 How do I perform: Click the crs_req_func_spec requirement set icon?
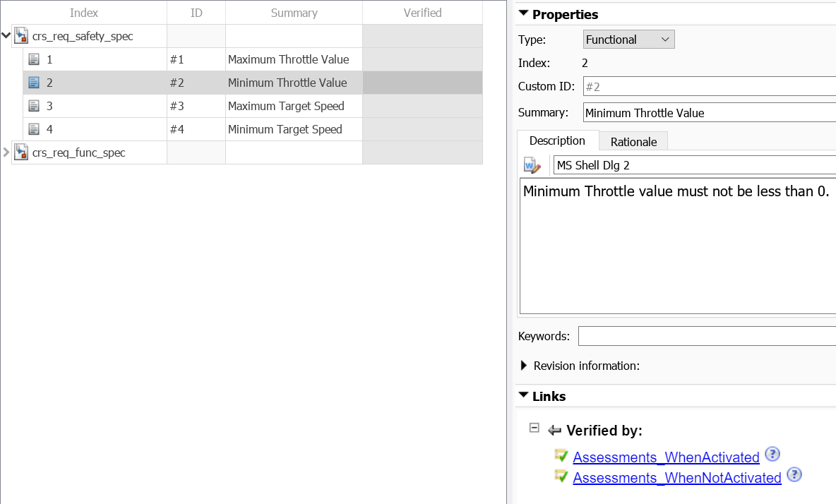coord(21,152)
